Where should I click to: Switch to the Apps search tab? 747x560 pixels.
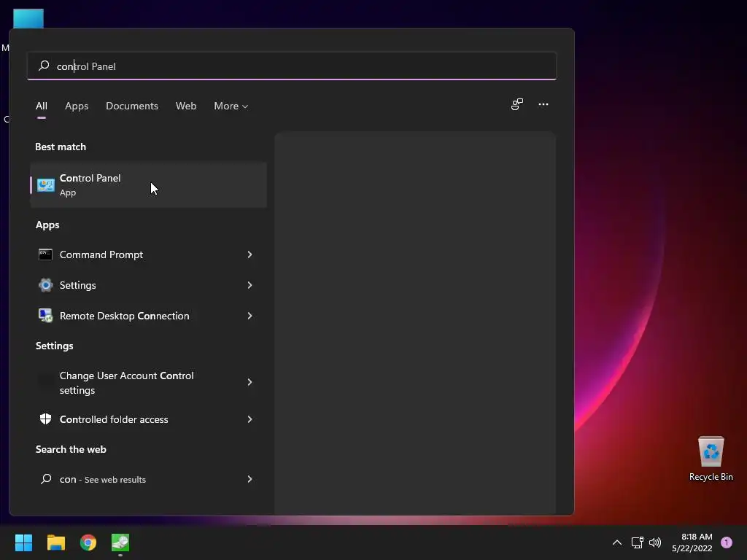77,106
